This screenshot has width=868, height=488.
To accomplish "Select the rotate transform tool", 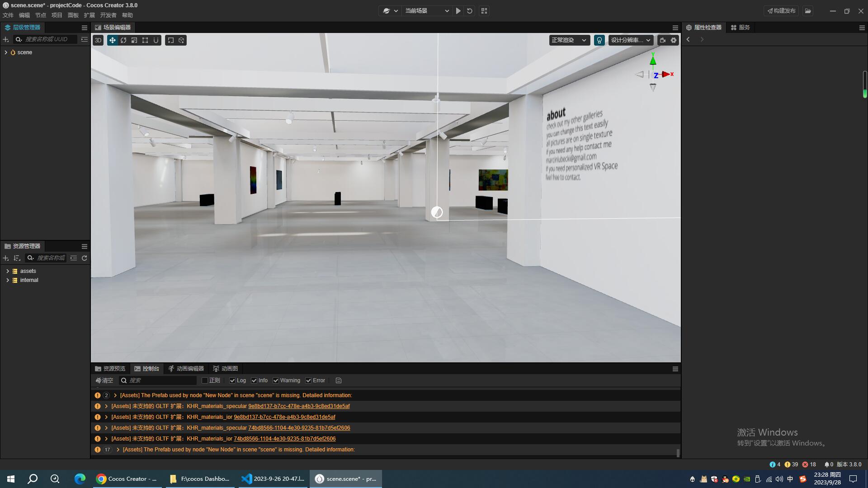I will [x=123, y=40].
